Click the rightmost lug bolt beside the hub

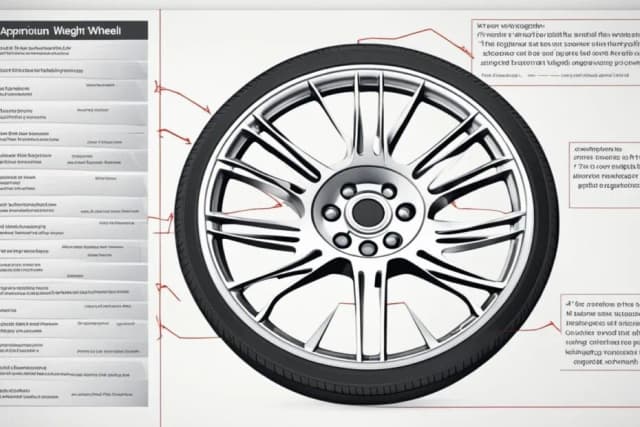pyautogui.click(x=404, y=212)
